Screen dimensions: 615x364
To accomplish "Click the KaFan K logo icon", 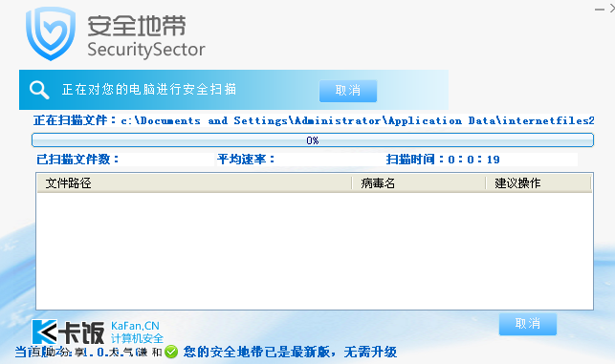I will 44,332.
